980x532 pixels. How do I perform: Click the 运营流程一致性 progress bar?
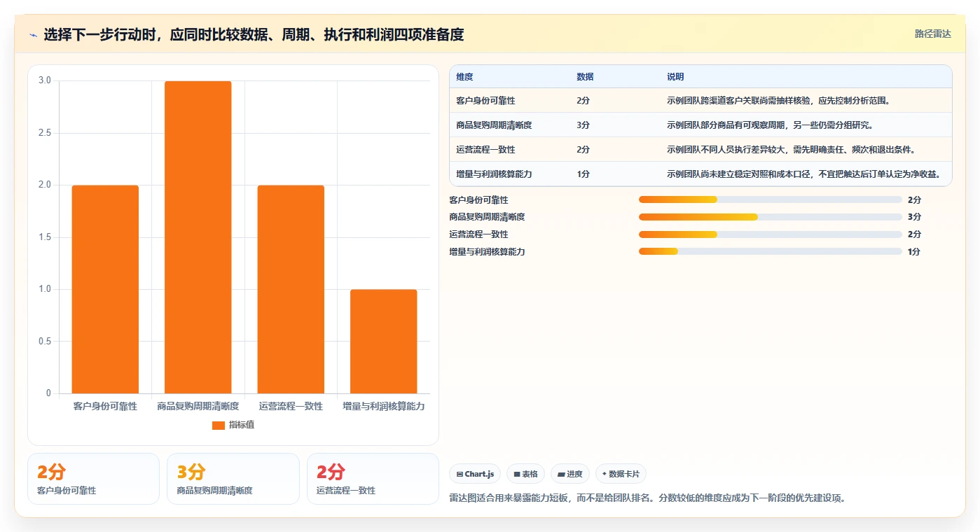pos(770,234)
